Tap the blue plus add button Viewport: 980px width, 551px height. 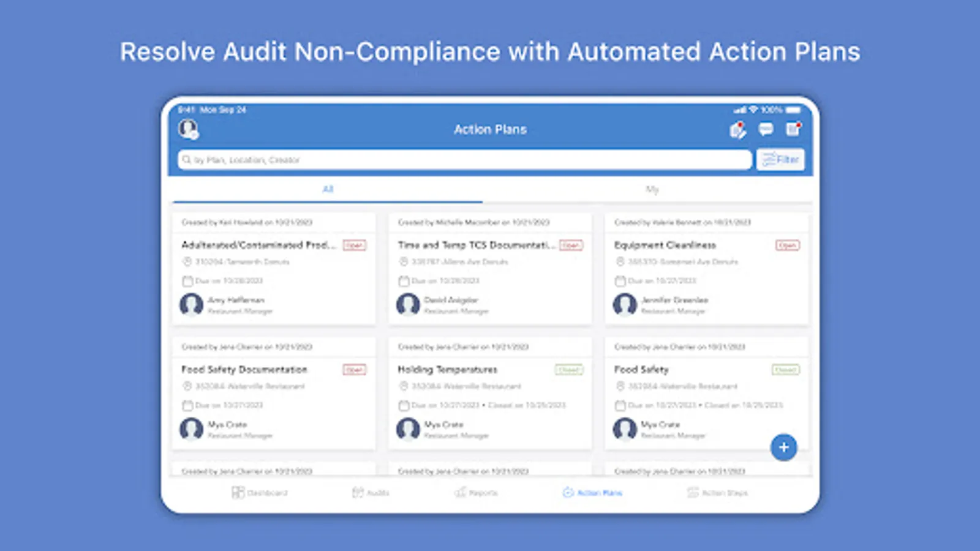784,448
